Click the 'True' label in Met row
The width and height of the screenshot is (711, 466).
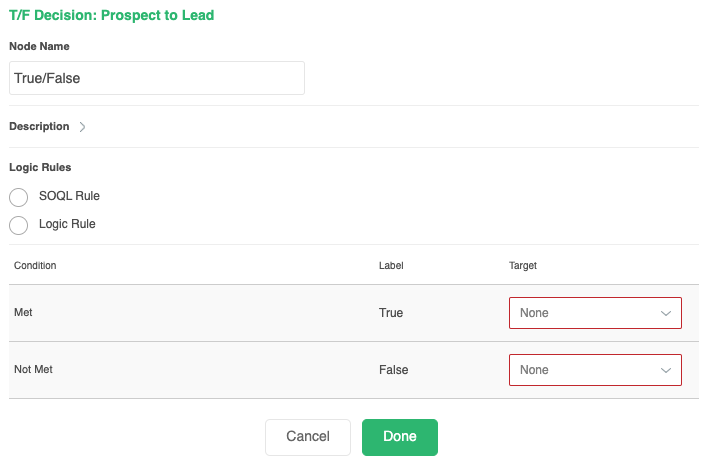tap(391, 313)
